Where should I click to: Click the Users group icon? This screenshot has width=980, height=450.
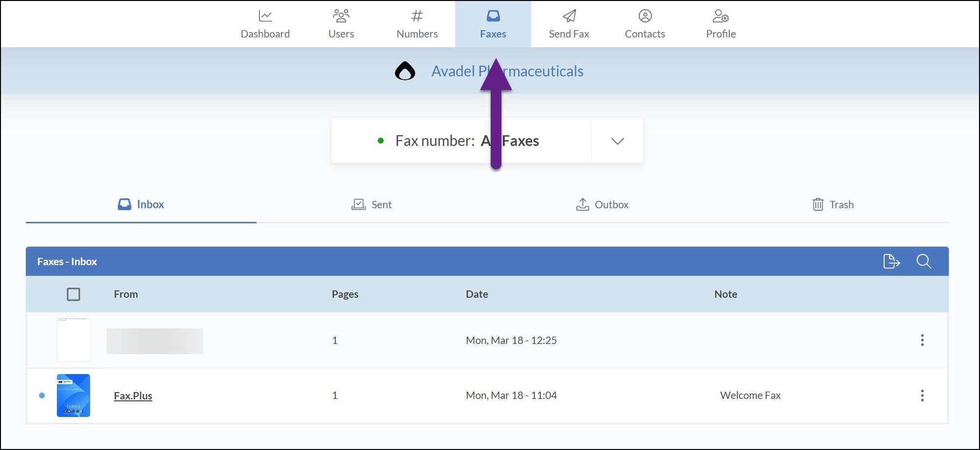point(341,16)
